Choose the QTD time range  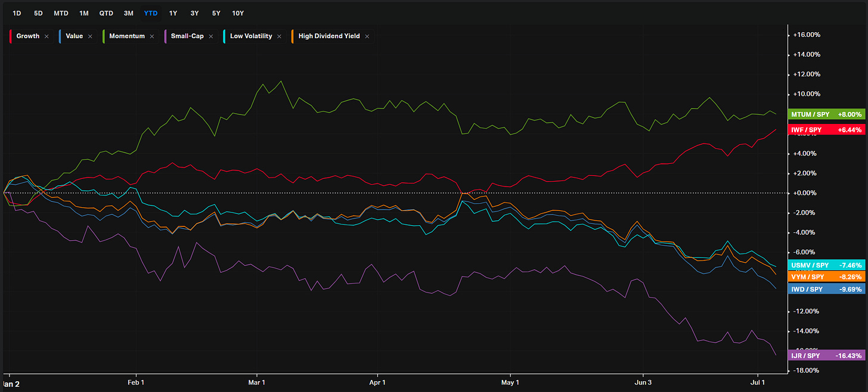106,13
